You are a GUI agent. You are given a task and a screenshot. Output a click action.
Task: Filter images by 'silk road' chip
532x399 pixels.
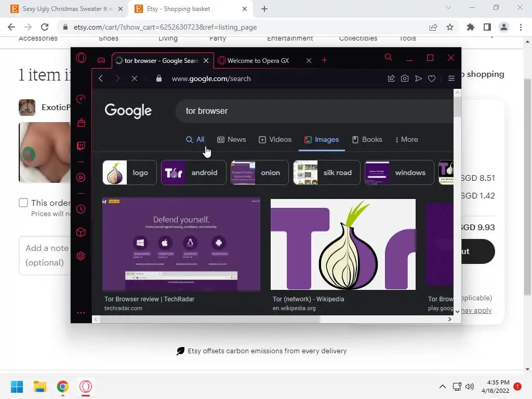click(327, 172)
